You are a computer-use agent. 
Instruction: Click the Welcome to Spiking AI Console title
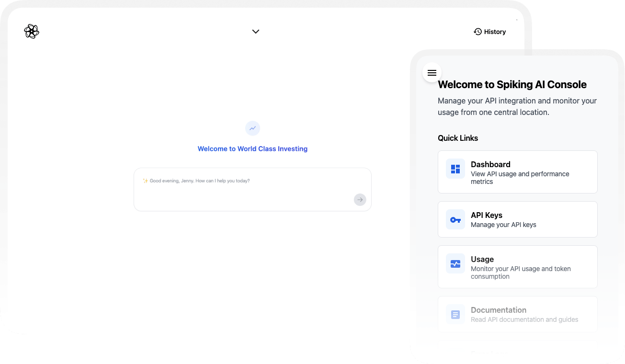click(x=512, y=85)
